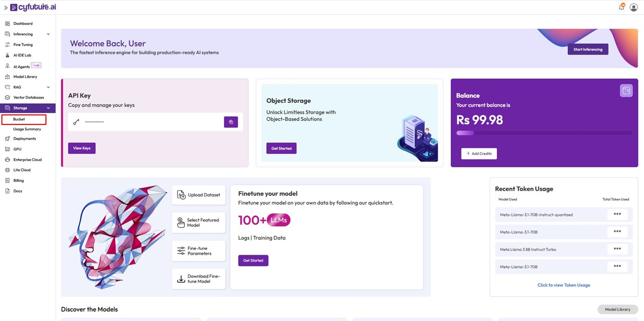Image resolution: width=644 pixels, height=321 pixels.
Task: Open Usage Summary submenu item
Action: 27,129
